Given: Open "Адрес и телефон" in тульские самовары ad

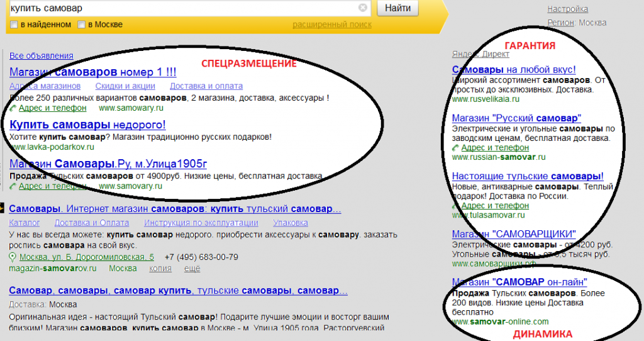Looking at the screenshot, I should (495, 206).
